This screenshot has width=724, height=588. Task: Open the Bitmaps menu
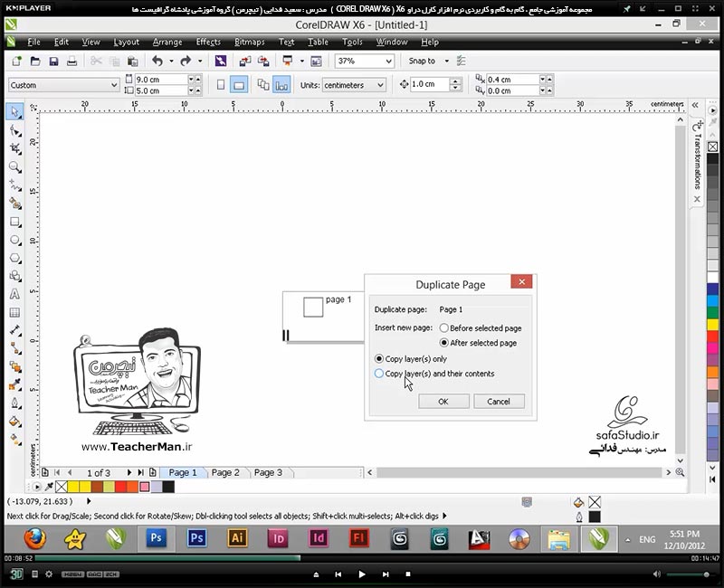(x=250, y=42)
